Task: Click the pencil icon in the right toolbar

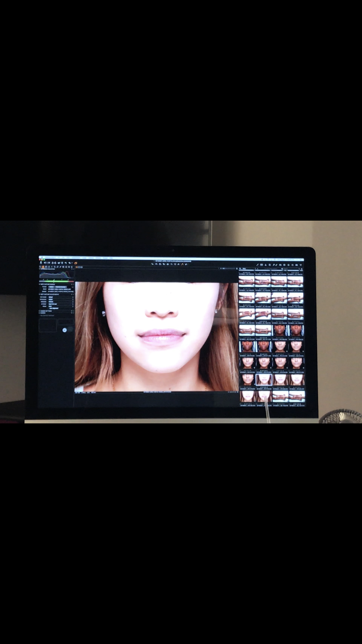Action: (x=257, y=265)
